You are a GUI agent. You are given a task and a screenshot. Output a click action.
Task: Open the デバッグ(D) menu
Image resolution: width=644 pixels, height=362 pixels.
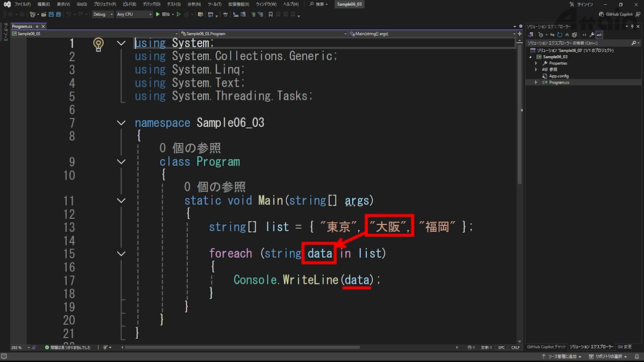(x=151, y=4)
